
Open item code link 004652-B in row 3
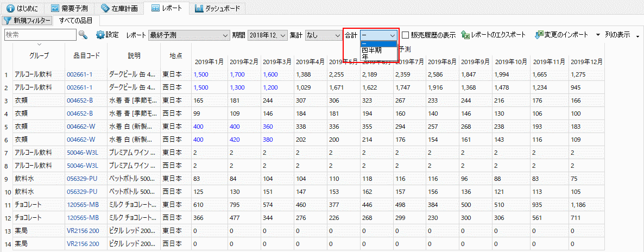(79, 100)
